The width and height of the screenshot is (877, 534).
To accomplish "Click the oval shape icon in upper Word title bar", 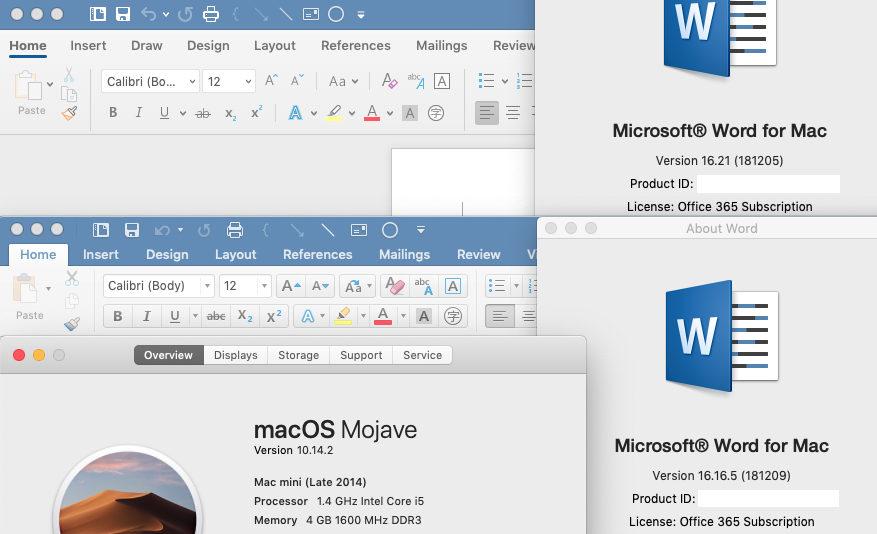I will (336, 14).
